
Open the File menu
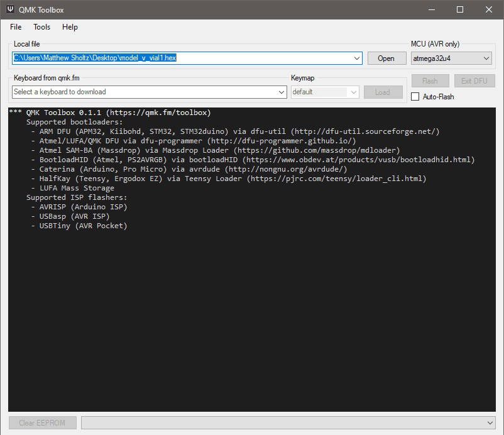[16, 27]
